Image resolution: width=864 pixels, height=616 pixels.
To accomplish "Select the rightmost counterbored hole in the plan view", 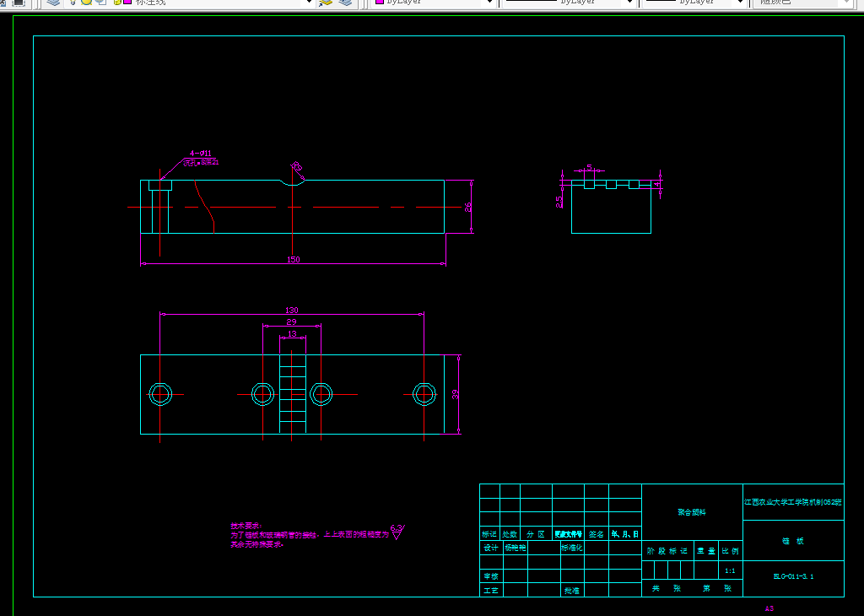I will click(424, 395).
